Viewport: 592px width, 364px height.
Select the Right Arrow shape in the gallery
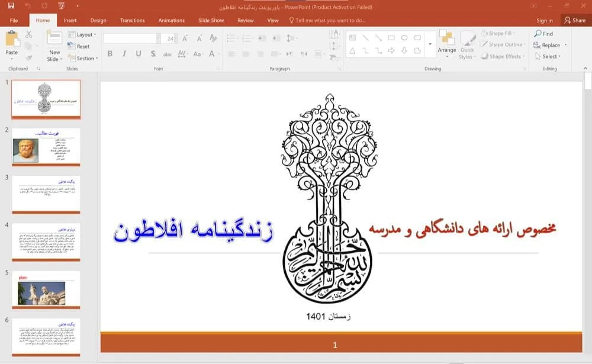391,50
